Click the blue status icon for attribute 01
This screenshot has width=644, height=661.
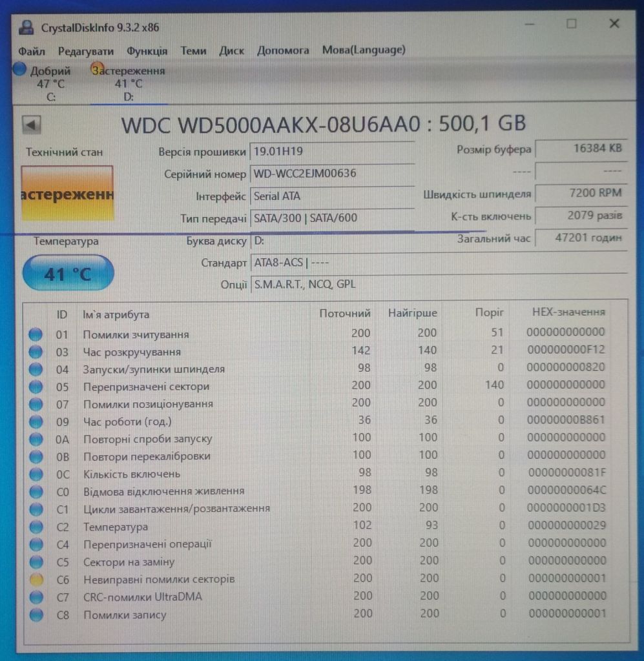point(36,334)
